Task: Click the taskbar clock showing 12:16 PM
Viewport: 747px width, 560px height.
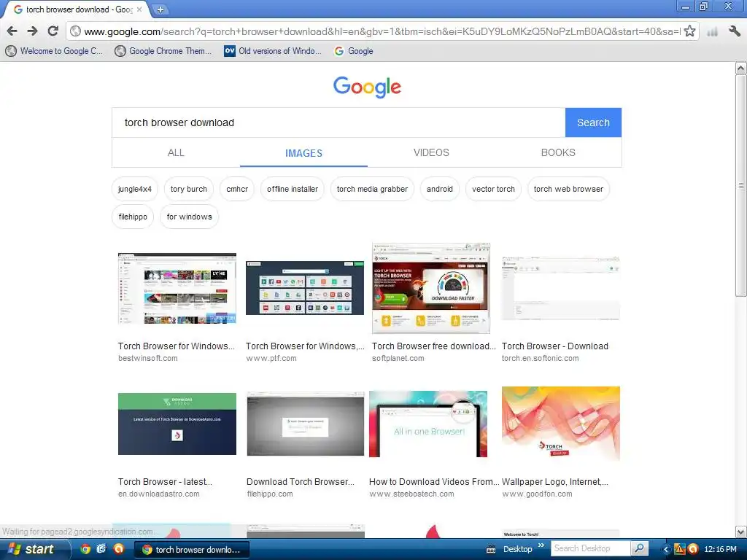Action: pos(720,549)
